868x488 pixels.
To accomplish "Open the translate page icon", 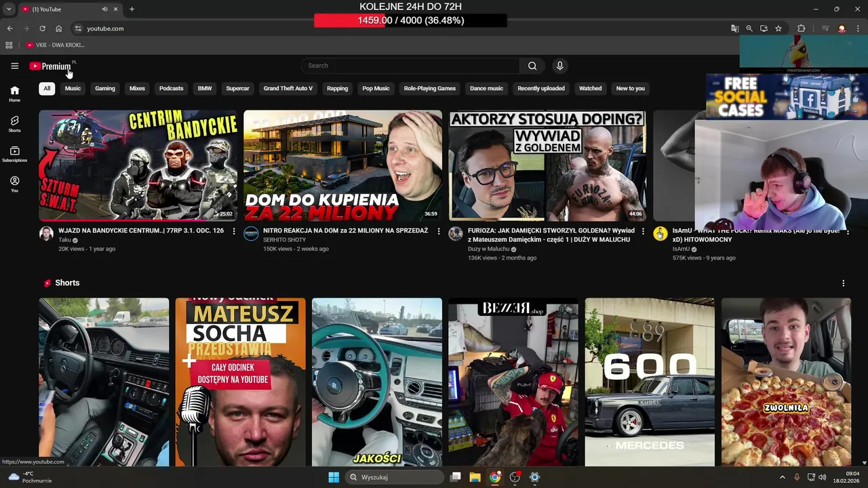I will (734, 28).
